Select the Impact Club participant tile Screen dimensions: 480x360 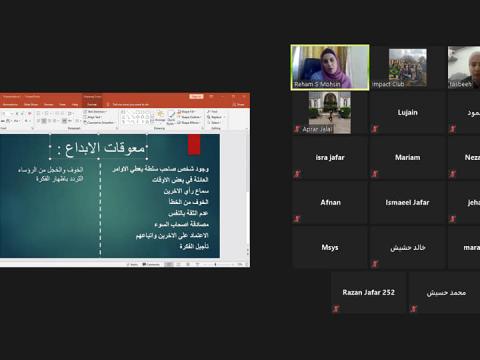(407, 67)
